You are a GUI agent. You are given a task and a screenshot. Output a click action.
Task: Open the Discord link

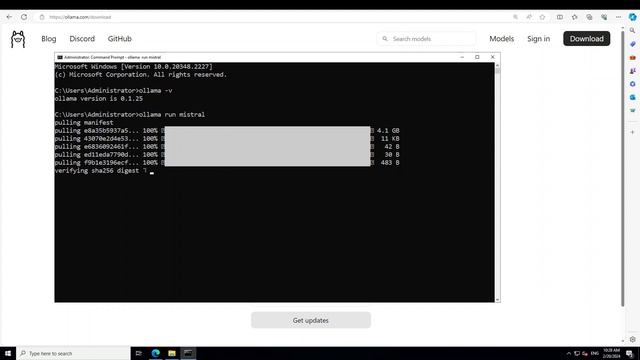pyautogui.click(x=82, y=39)
